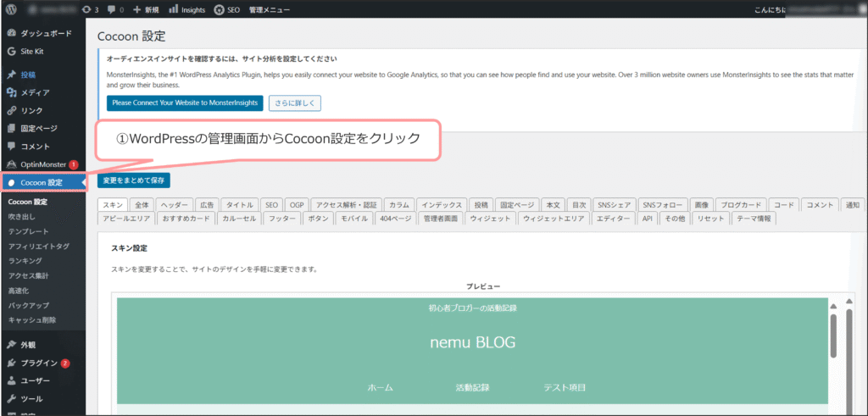Image resolution: width=868 pixels, height=416 pixels.
Task: Click the WordPress logo icon
Action: [x=12, y=10]
